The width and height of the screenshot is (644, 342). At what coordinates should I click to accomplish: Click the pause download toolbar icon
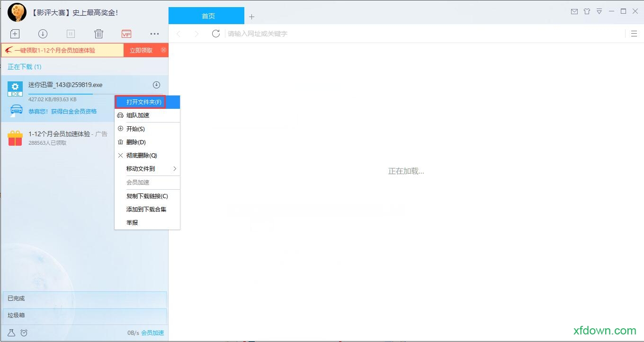pyautogui.click(x=71, y=34)
